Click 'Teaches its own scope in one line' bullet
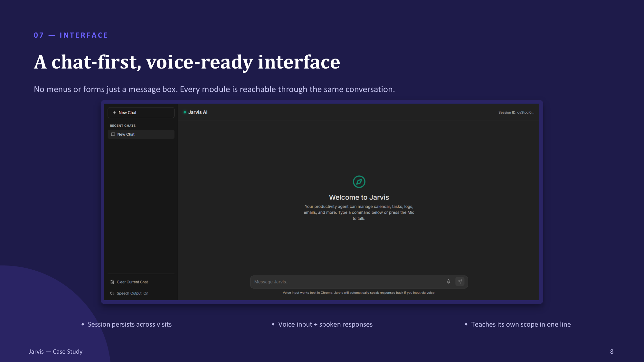This screenshot has width=644, height=362. [x=521, y=324]
